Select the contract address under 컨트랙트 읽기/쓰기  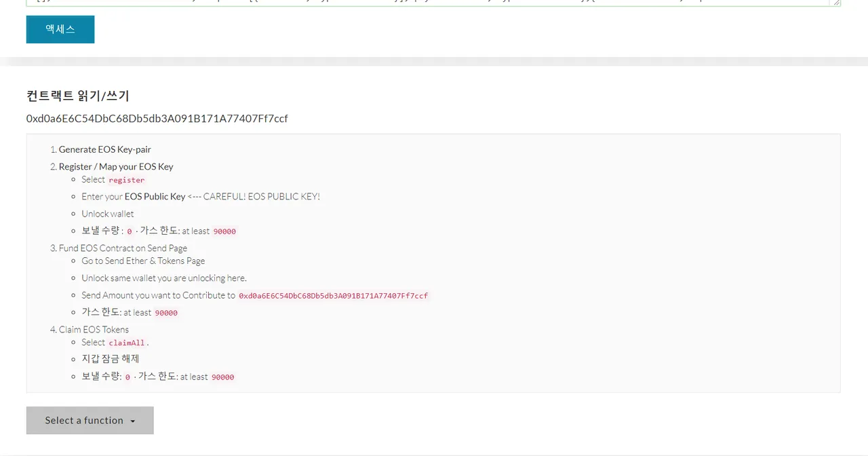click(157, 119)
